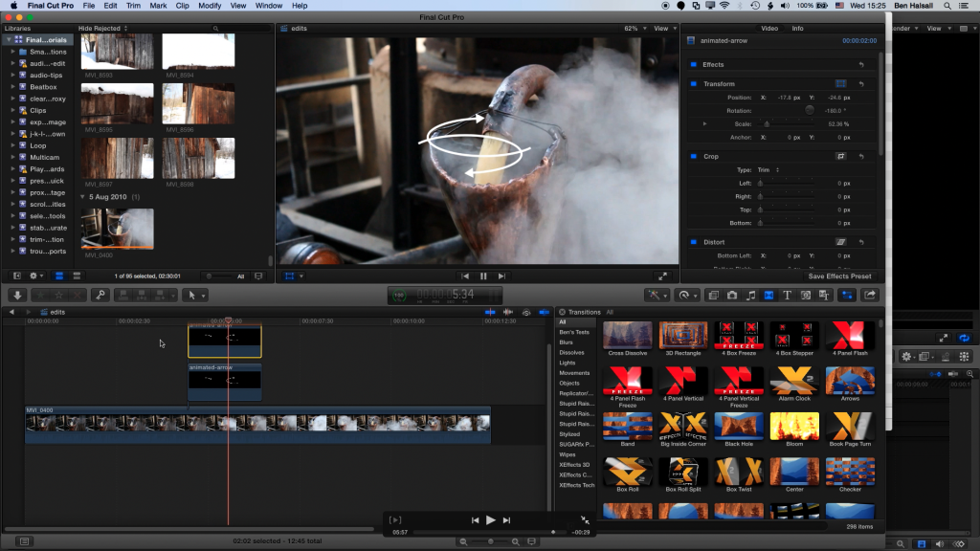Open the Photos browser camera icon
980x551 pixels.
(x=732, y=295)
